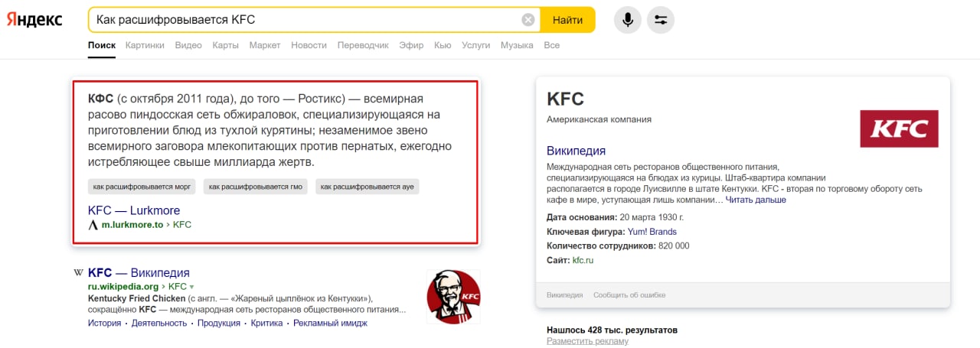
Task: Click the Wikipedia W favicon
Action: [77, 273]
